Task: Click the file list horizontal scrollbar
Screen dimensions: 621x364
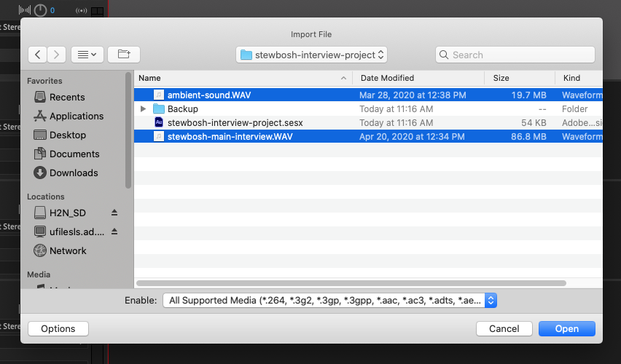Action: (x=351, y=283)
